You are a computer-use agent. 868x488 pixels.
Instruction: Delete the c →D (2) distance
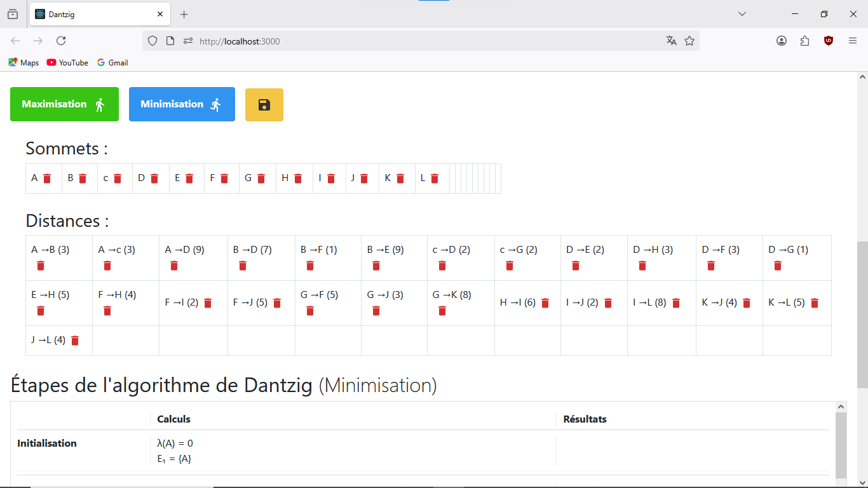[x=442, y=266]
